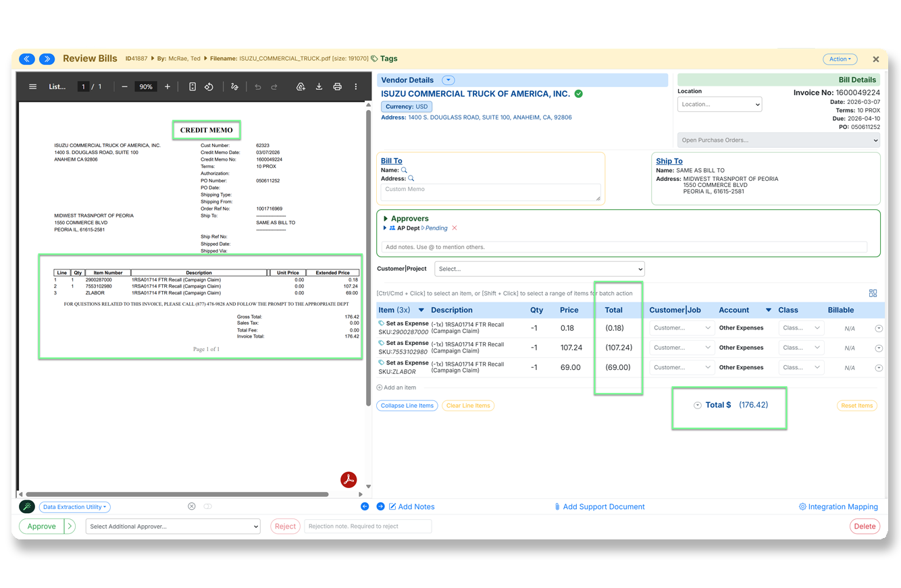The image size is (901, 588).
Task: Click the Delete button
Action: click(865, 527)
